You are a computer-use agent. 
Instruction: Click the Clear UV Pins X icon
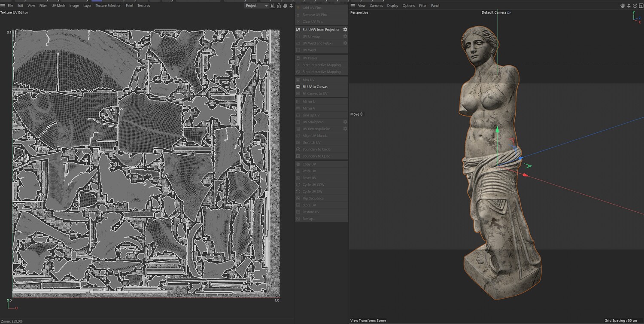coord(298,21)
